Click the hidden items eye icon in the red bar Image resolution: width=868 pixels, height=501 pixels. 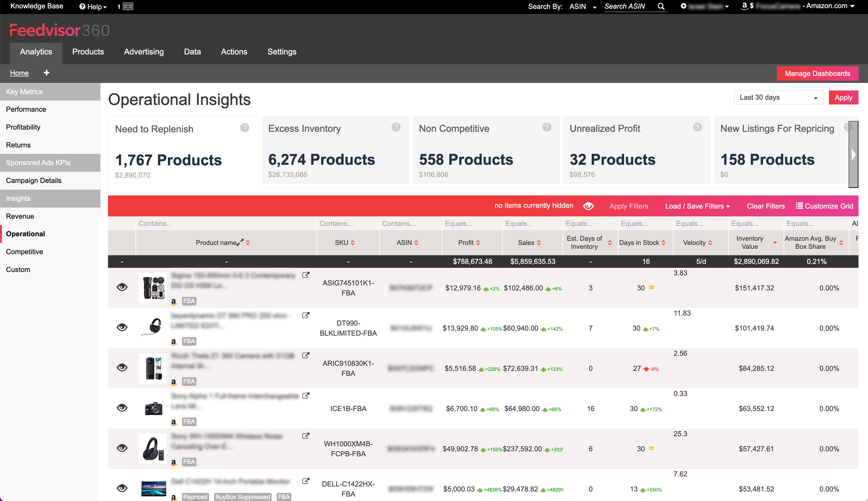click(588, 206)
